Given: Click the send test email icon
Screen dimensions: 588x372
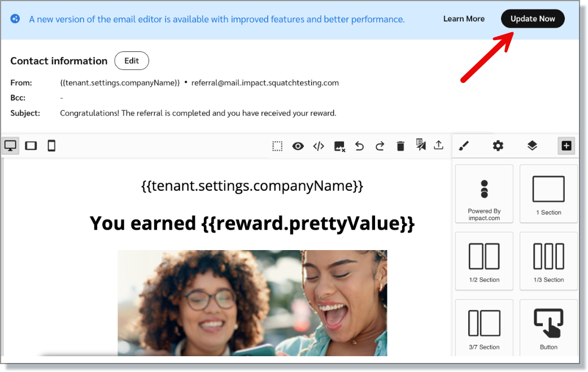Looking at the screenshot, I should coord(421,145).
